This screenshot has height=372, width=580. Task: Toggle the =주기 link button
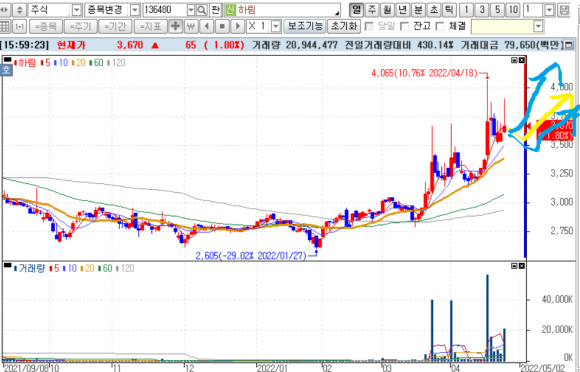(x=81, y=26)
